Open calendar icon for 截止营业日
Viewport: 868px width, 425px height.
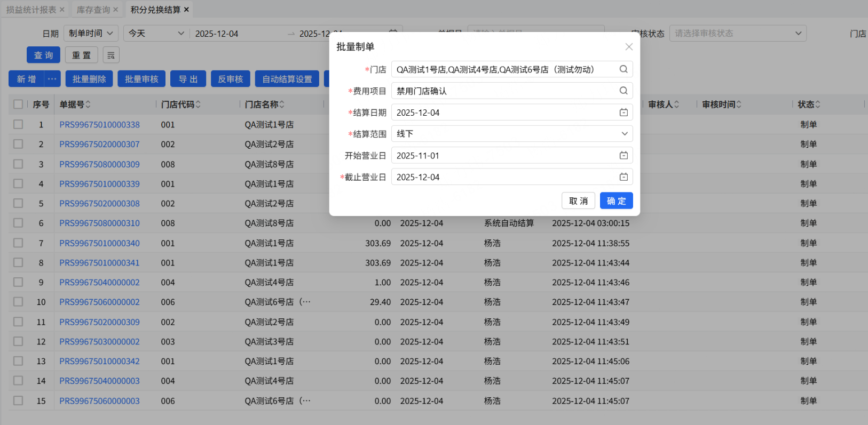[x=623, y=177]
